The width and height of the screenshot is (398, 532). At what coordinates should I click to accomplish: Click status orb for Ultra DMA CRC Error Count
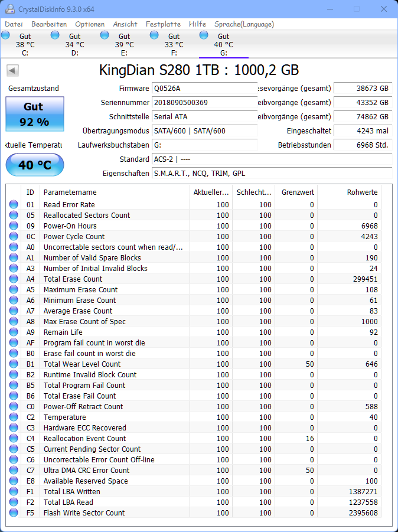pos(14,470)
